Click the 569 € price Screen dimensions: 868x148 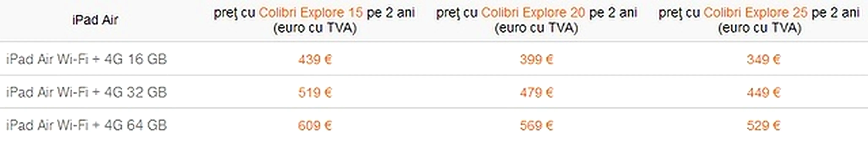click(x=536, y=125)
